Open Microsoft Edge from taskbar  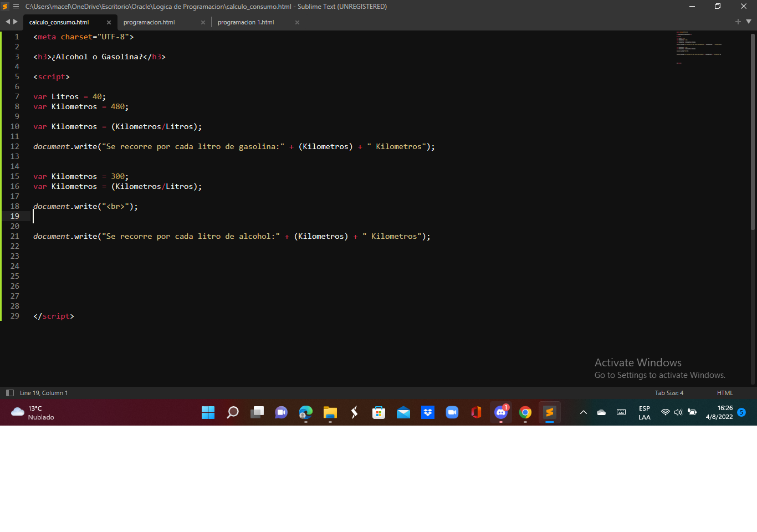click(306, 412)
